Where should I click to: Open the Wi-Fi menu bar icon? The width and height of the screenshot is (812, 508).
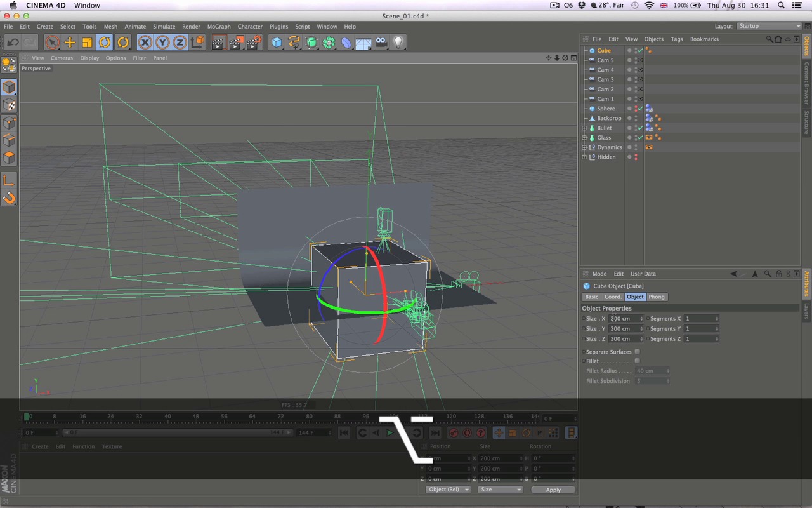[649, 5]
